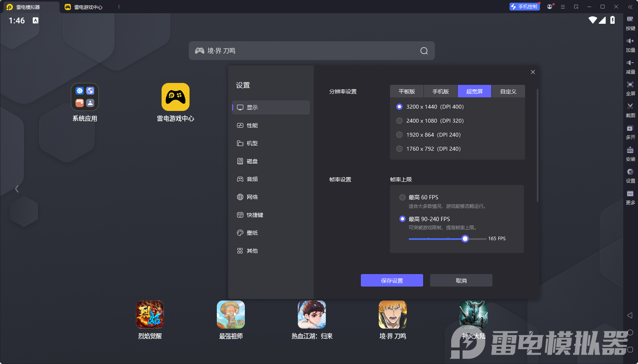This screenshot has height=364, width=638.
Task: Open the 壁纸 settings section
Action: pyautogui.click(x=271, y=233)
